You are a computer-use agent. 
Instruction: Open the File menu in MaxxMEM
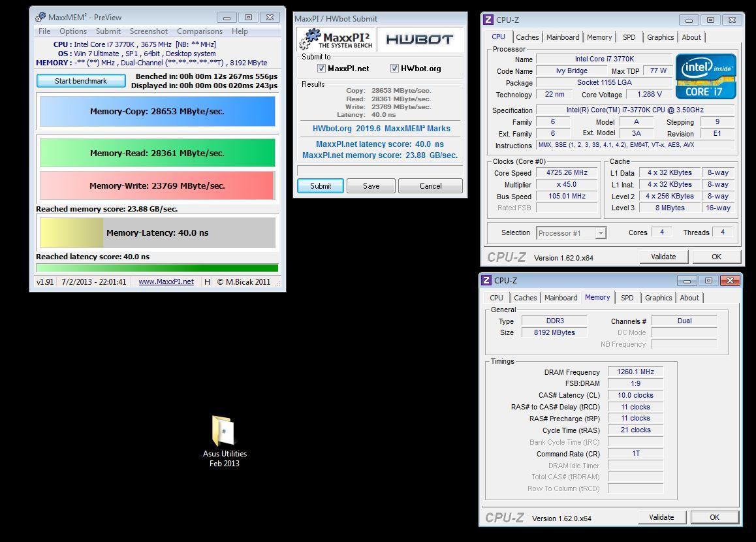click(44, 31)
